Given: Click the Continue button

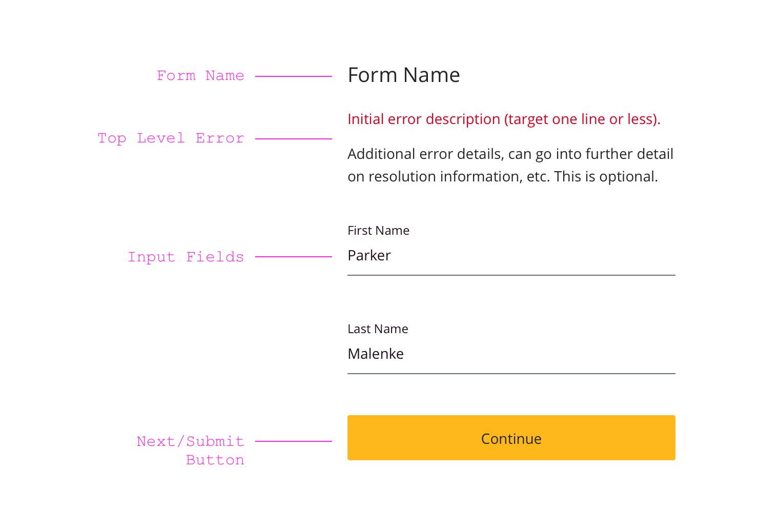Looking at the screenshot, I should 511,438.
